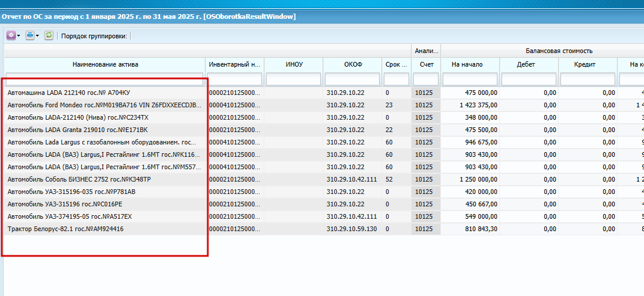Viewport: 644px width, 296px height.
Task: Sort by 'Инвентарный н...' column header
Action: [234, 64]
